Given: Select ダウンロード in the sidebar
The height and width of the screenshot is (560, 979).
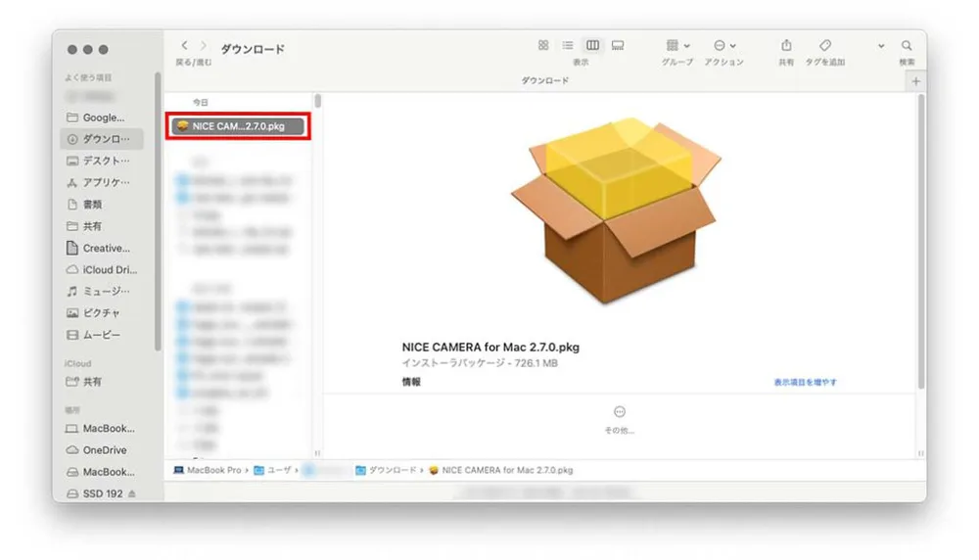Looking at the screenshot, I should tap(102, 139).
